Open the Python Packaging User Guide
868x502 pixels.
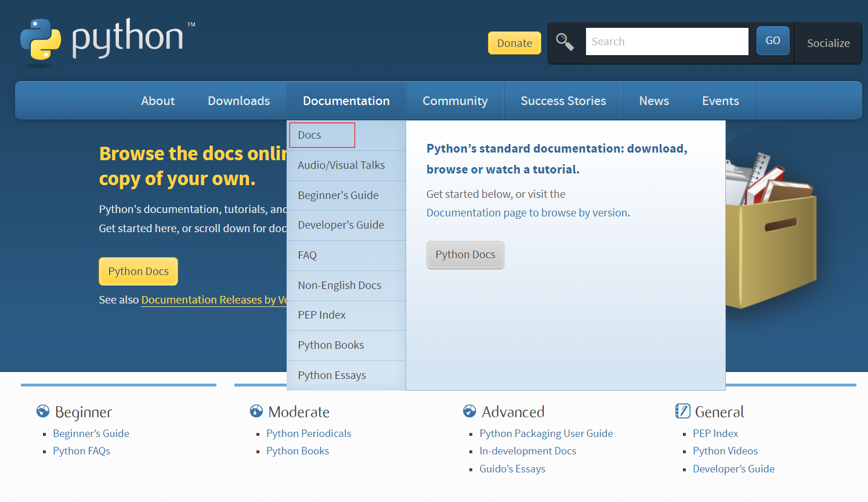[546, 433]
